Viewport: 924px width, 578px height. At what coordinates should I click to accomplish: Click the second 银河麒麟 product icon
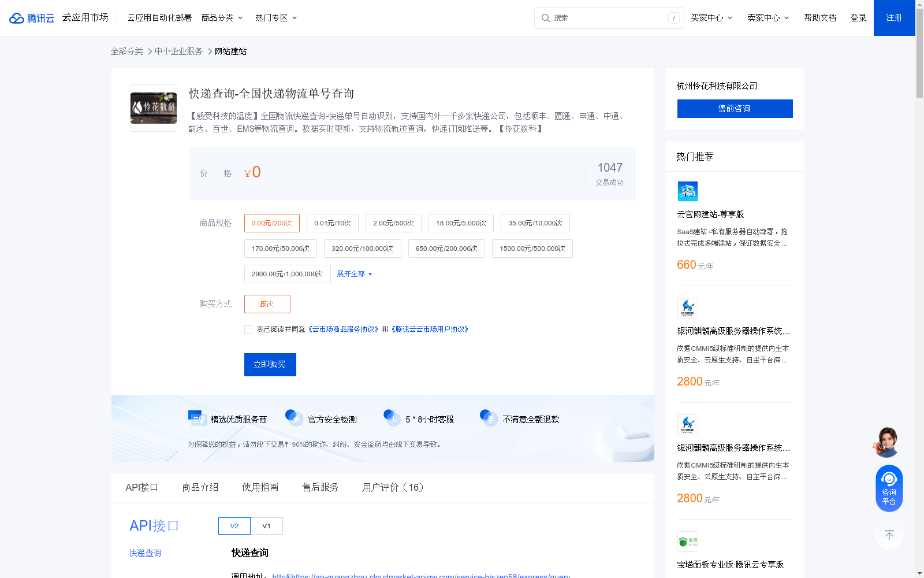point(687,425)
